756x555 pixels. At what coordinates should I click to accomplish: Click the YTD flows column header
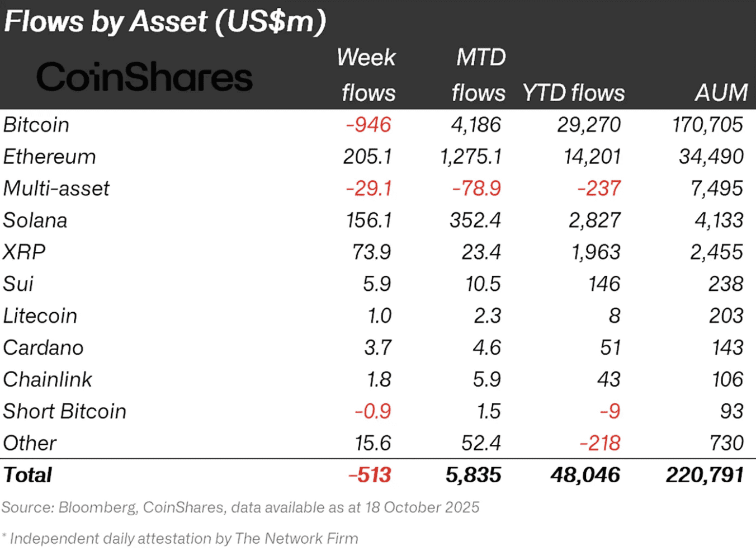click(573, 93)
